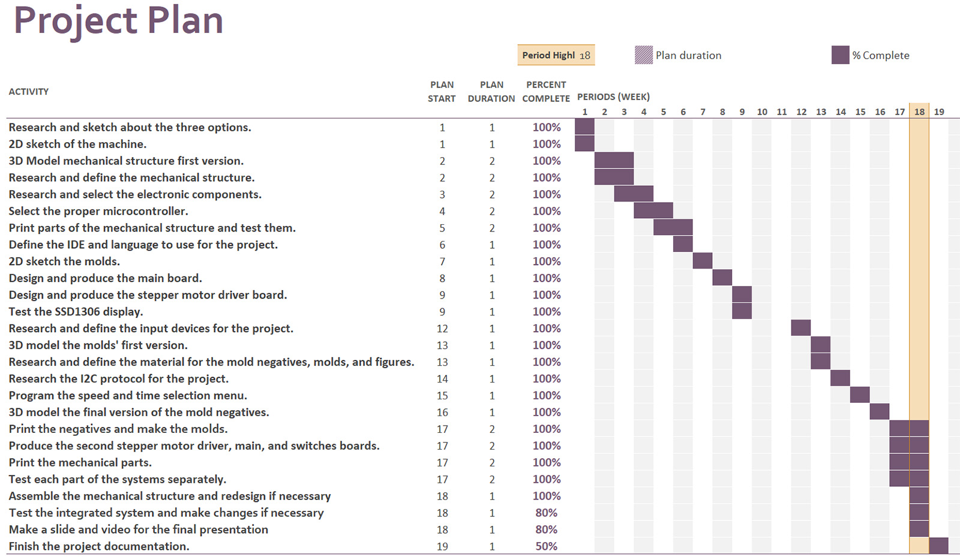Click '3D Model mechanical structure first version.' activity
The height and width of the screenshot is (560, 960).
point(126,161)
